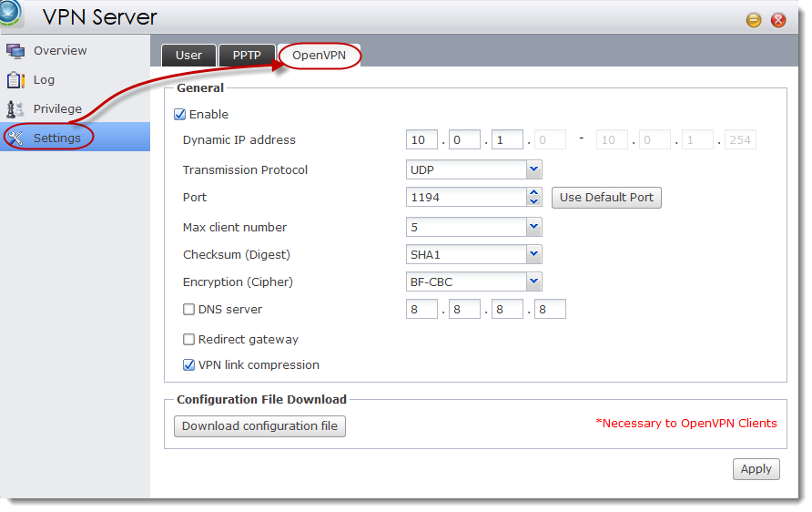Viewport: 812px width, 512px height.
Task: Click the red close window icon
Action: (x=777, y=20)
